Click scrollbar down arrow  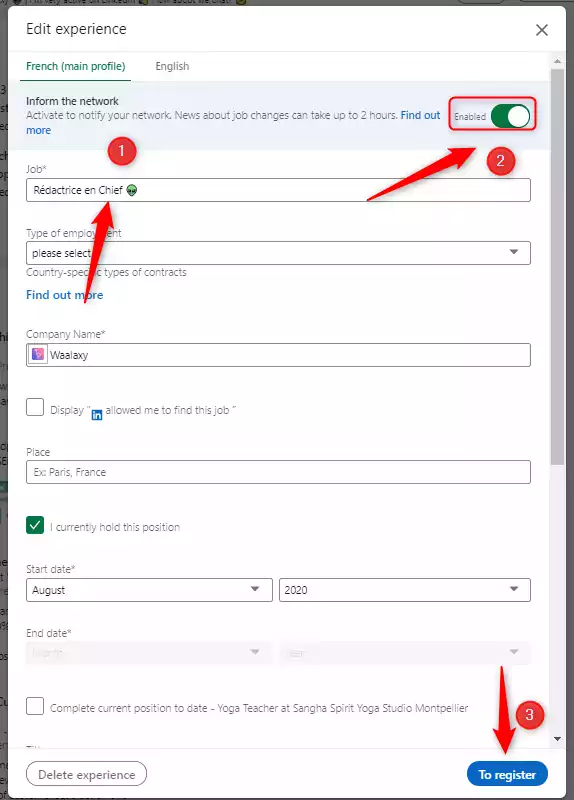[557, 739]
